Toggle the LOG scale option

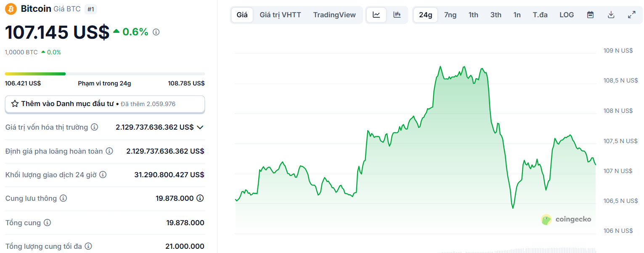point(567,15)
